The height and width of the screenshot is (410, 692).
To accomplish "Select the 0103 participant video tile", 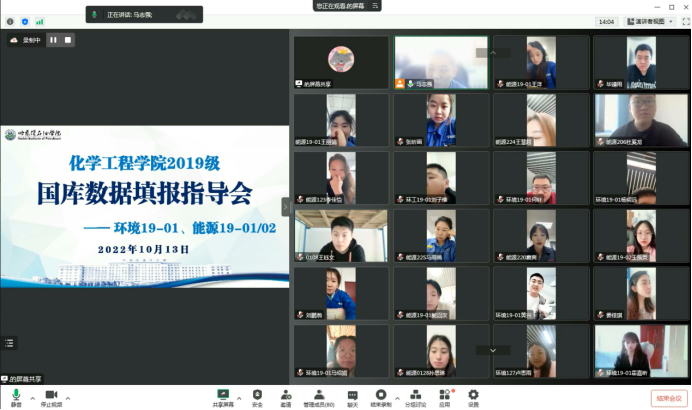I will coord(341,236).
